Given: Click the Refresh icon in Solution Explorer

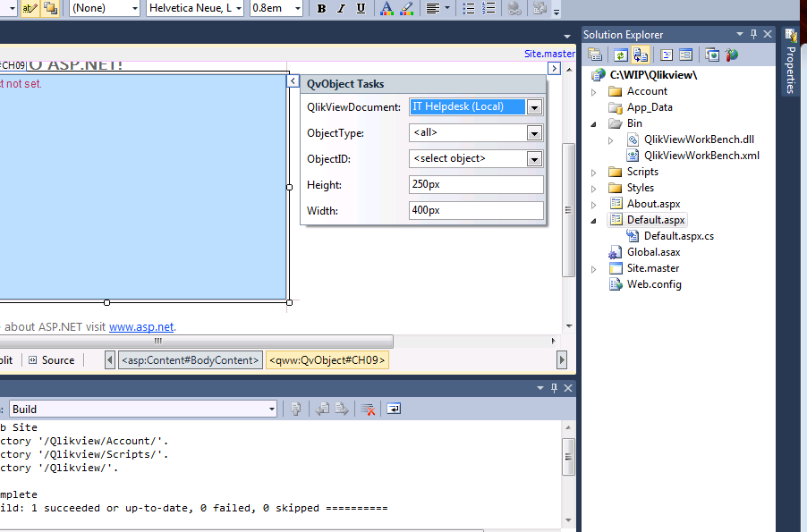Looking at the screenshot, I should 619,55.
